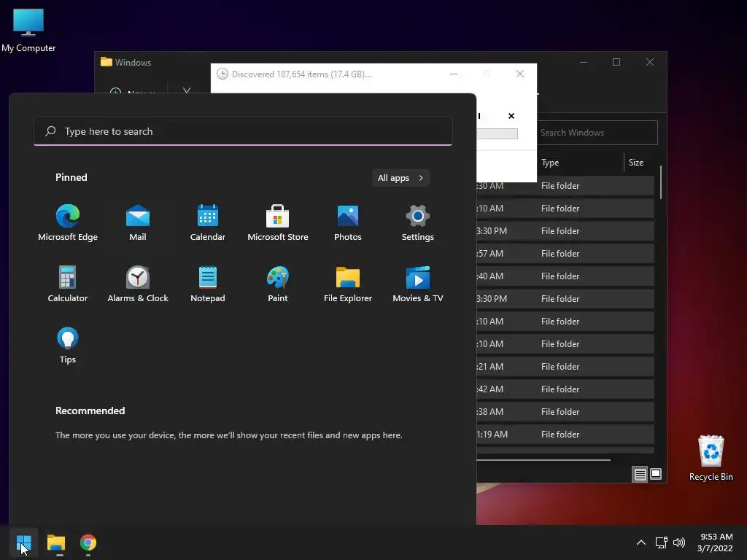Select the My Computer desktop icon
This screenshot has width=747, height=560.
pyautogui.click(x=28, y=31)
